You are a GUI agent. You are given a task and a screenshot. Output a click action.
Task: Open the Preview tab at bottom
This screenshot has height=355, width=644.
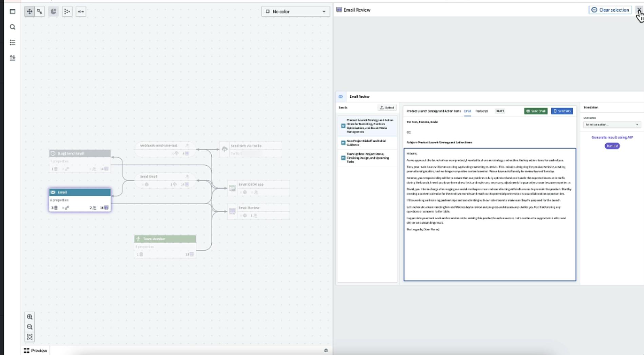[x=36, y=351]
